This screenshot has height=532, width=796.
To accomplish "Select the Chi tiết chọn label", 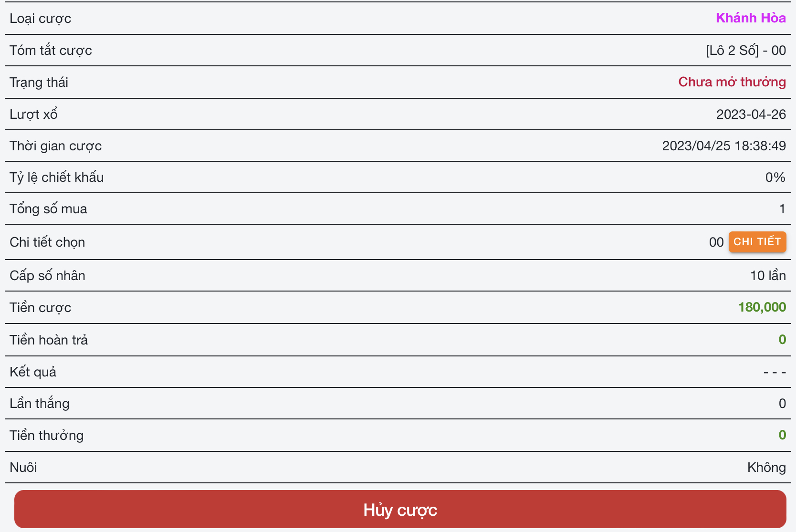I will [47, 242].
